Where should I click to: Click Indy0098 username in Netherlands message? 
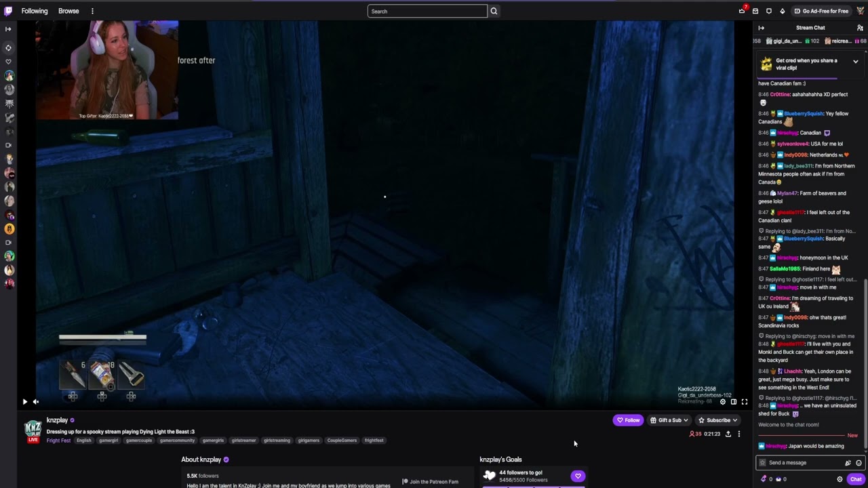tap(795, 155)
